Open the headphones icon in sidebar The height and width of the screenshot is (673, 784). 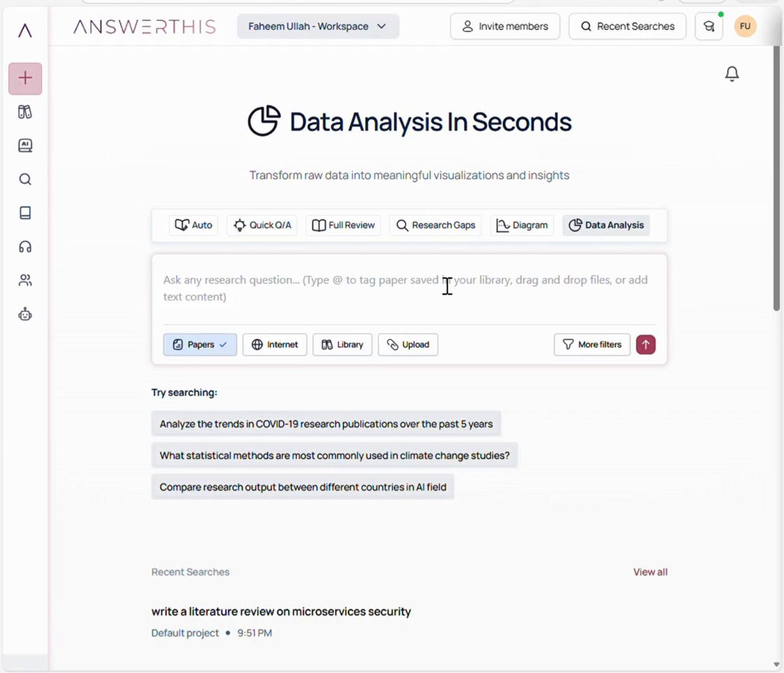click(x=25, y=246)
